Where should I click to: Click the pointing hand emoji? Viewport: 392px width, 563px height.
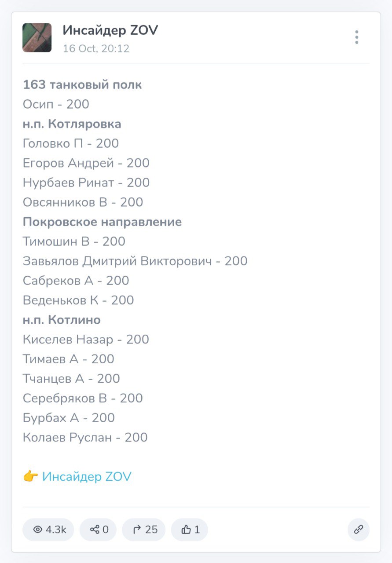click(30, 476)
